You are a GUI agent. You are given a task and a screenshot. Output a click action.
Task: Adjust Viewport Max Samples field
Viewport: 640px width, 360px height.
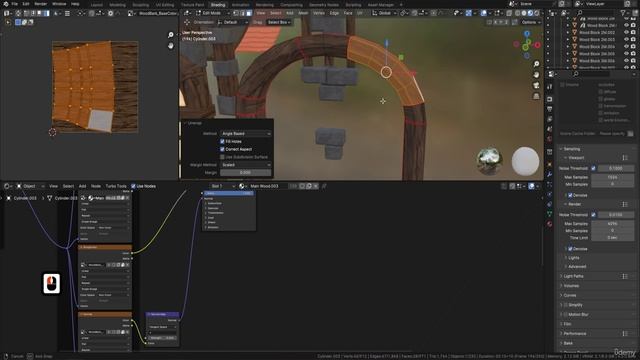[x=613, y=177]
